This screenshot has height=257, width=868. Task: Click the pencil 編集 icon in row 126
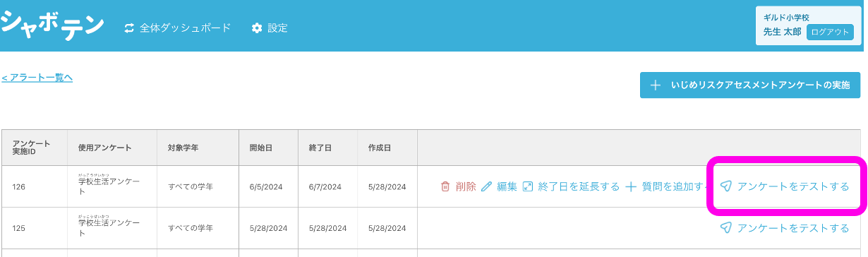[x=486, y=186]
